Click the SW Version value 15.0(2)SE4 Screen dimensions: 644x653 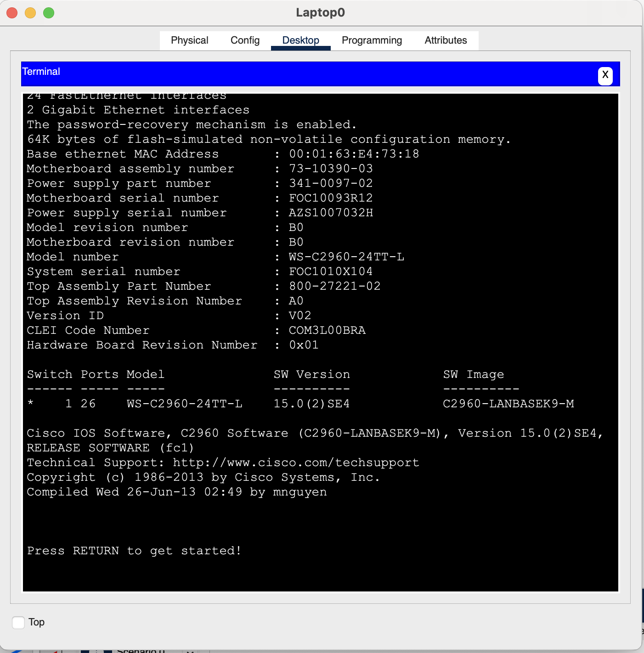(x=312, y=404)
